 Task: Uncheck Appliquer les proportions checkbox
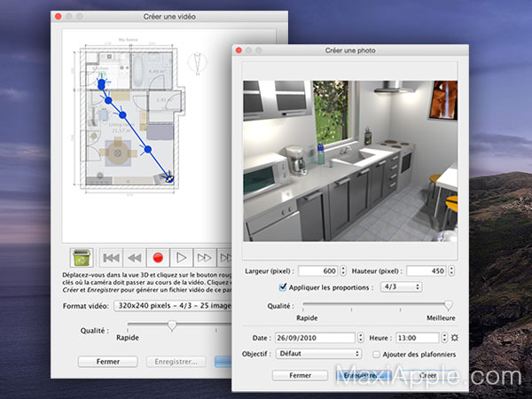click(x=284, y=287)
